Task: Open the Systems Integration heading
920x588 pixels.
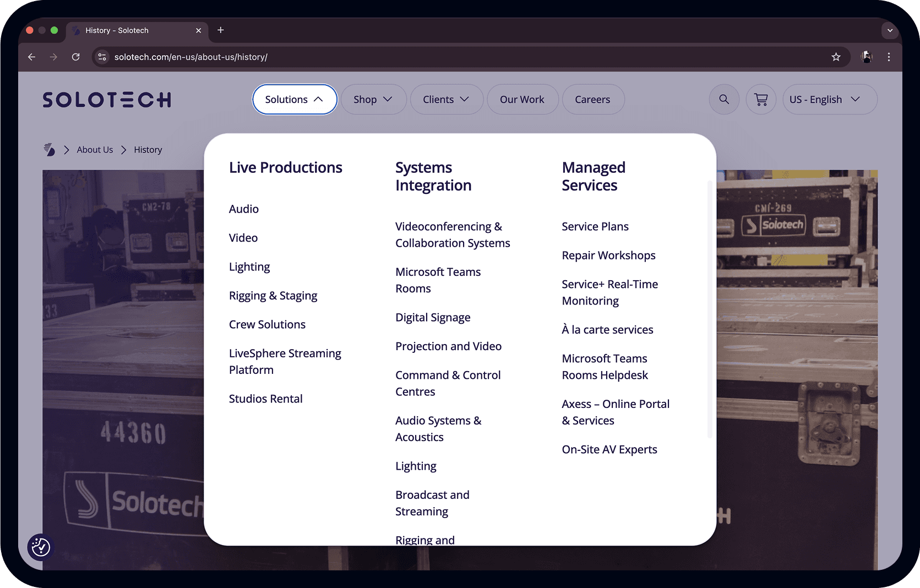Action: point(433,176)
